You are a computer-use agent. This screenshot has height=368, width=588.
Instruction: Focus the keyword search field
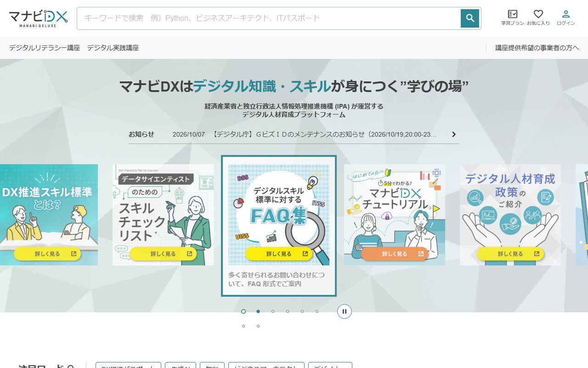tap(269, 18)
